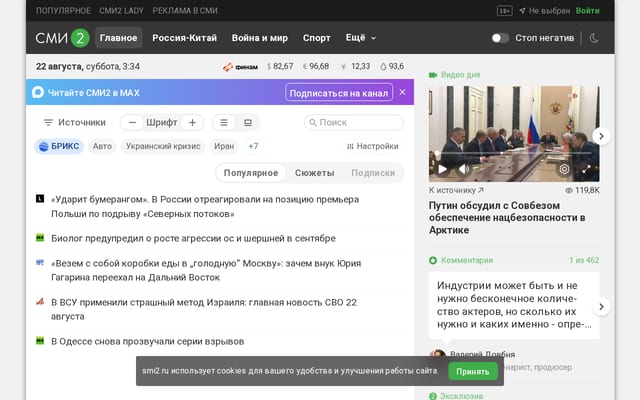Seek on the video progress bar
The height and width of the screenshot is (400, 640).
tap(514, 153)
